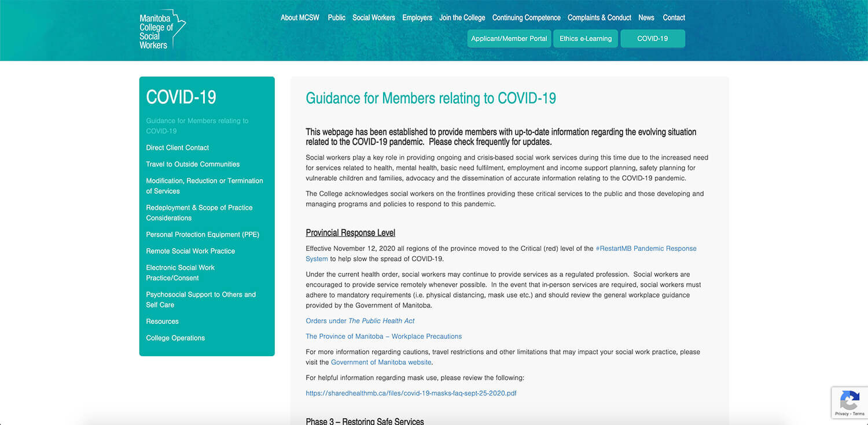Open the Public menu item
The height and width of the screenshot is (425, 868).
pyautogui.click(x=337, y=17)
